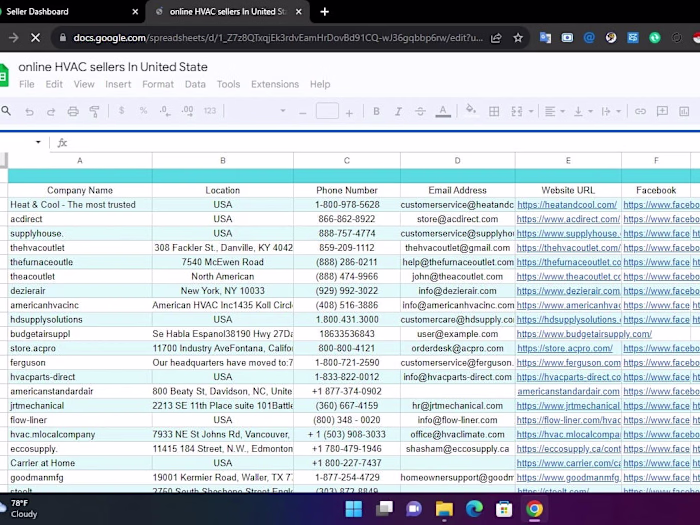700x525 pixels.
Task: Select the cell 1-800-978-5628
Action: pos(347,205)
